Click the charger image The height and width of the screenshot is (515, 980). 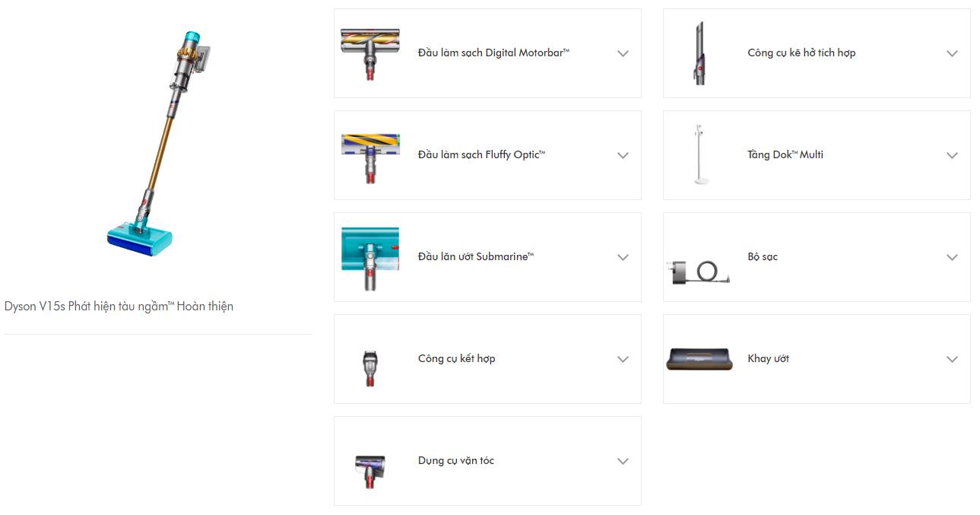(699, 272)
